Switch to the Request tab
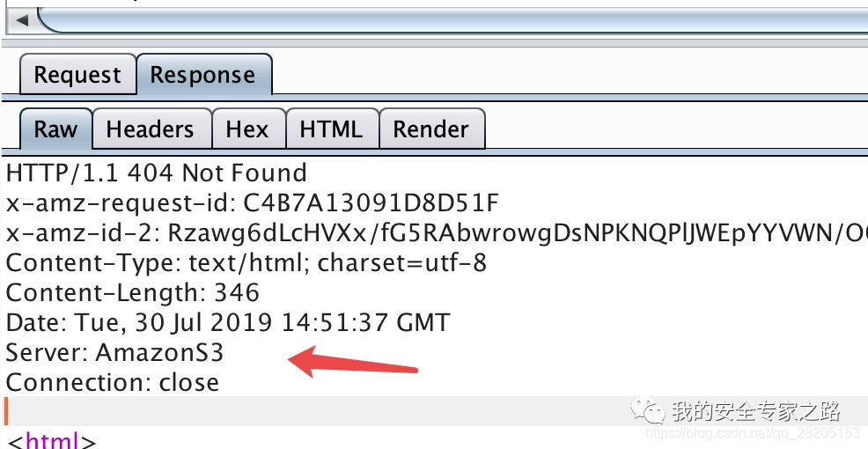The image size is (868, 449). pyautogui.click(x=77, y=74)
